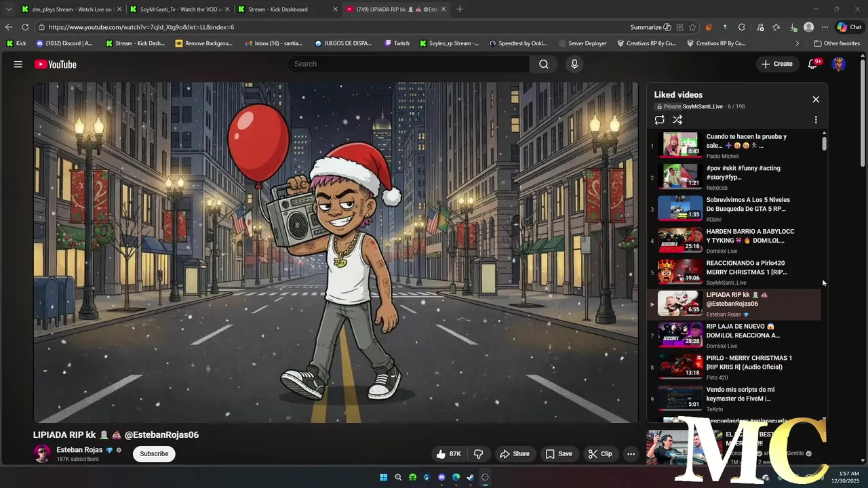Open the browser extensions puzzle icon

(x=741, y=27)
